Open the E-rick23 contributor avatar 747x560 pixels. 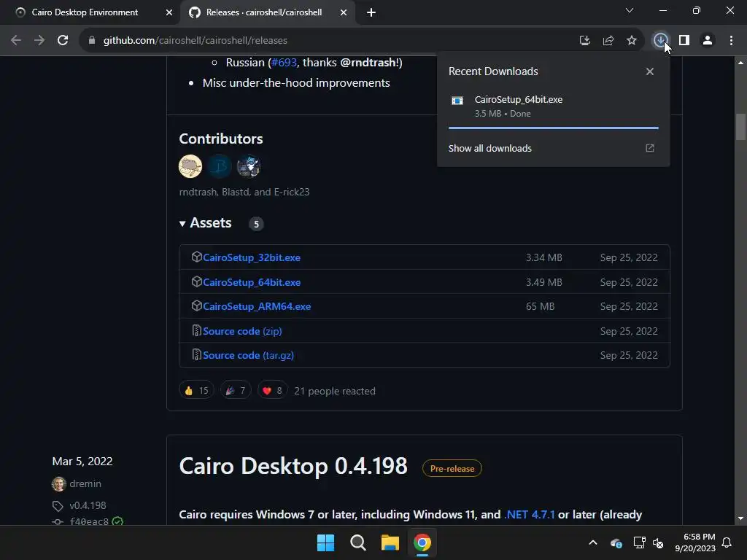(x=249, y=166)
